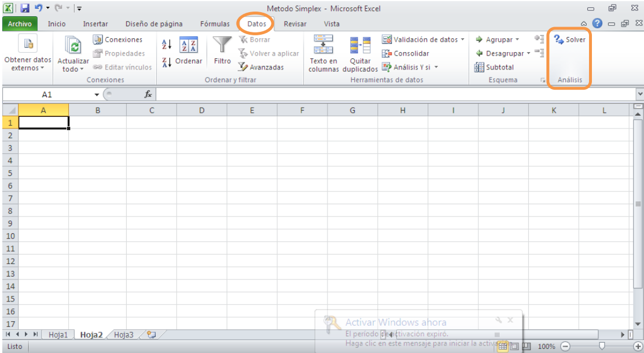The width and height of the screenshot is (644, 353).
Task: Go to last sheet with navigation arrow
Action: [x=36, y=334]
